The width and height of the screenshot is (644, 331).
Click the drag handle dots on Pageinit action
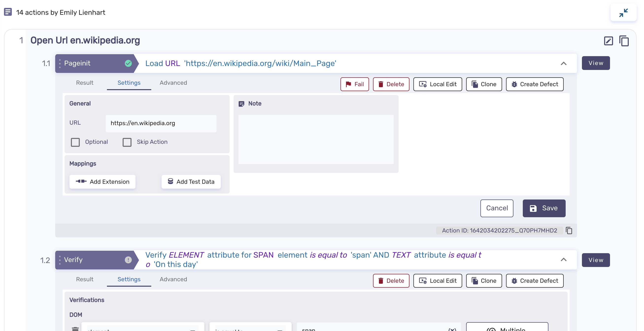pos(60,63)
